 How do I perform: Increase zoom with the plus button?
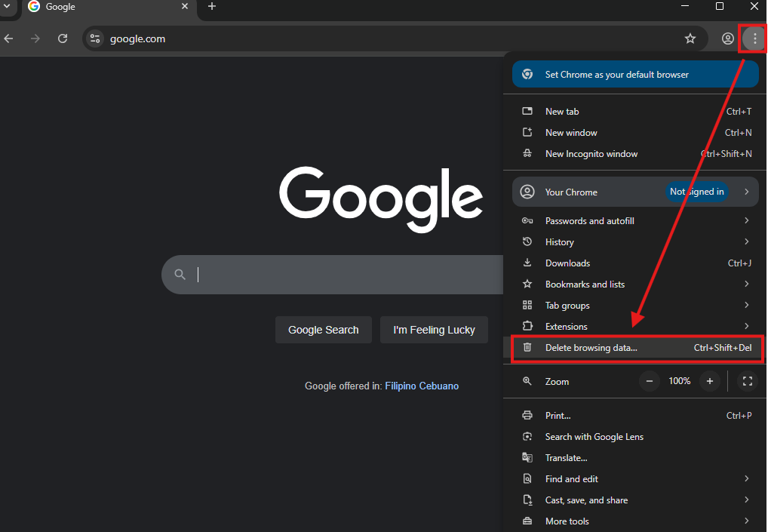pos(709,381)
